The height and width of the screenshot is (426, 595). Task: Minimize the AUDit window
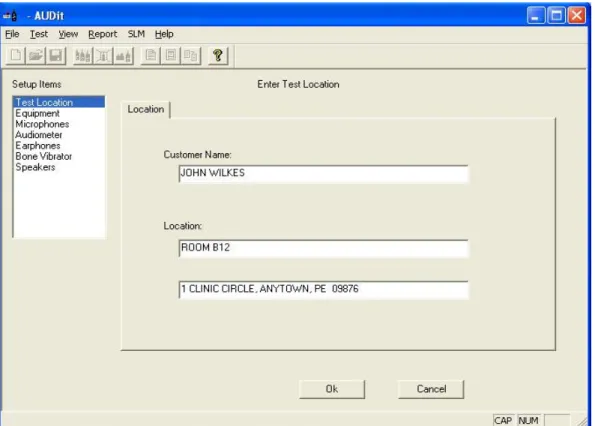536,16
